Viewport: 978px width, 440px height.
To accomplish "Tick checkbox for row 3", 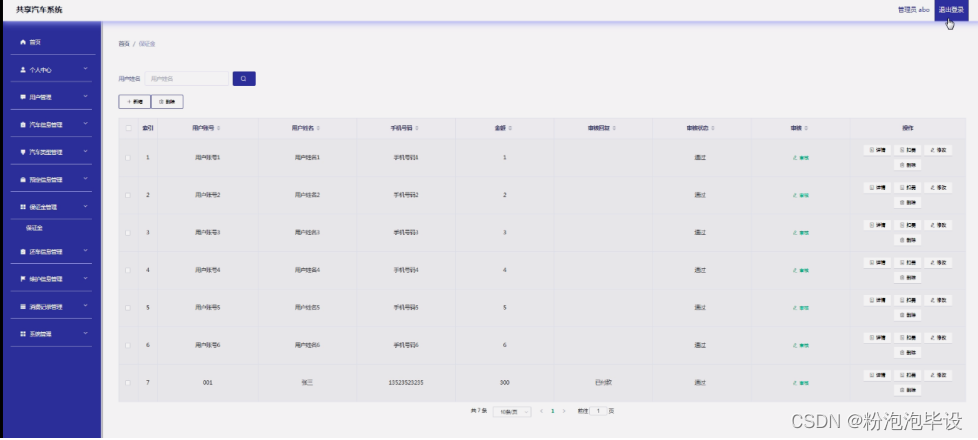I will [x=128, y=233].
